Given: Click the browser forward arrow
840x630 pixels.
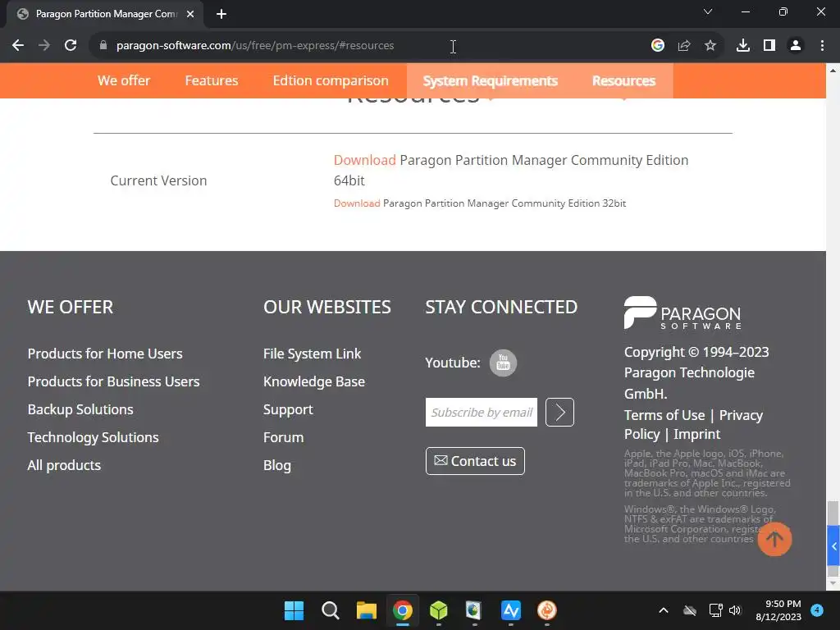Looking at the screenshot, I should pyautogui.click(x=44, y=46).
